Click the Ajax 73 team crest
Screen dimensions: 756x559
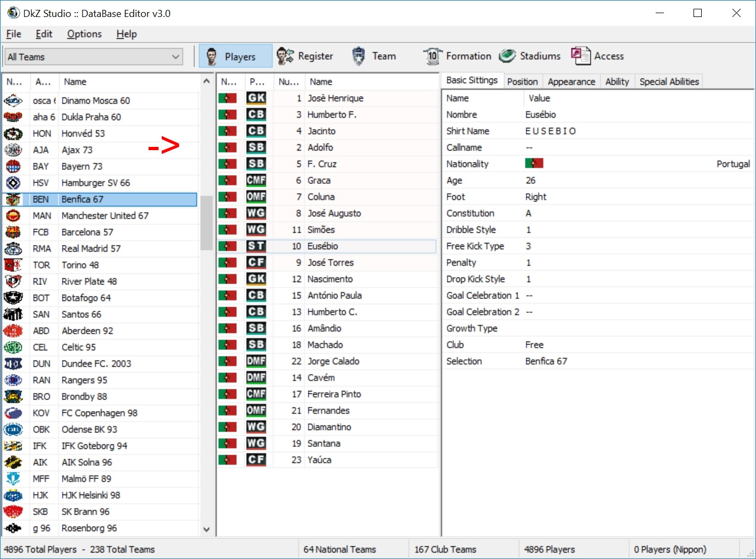(x=13, y=150)
